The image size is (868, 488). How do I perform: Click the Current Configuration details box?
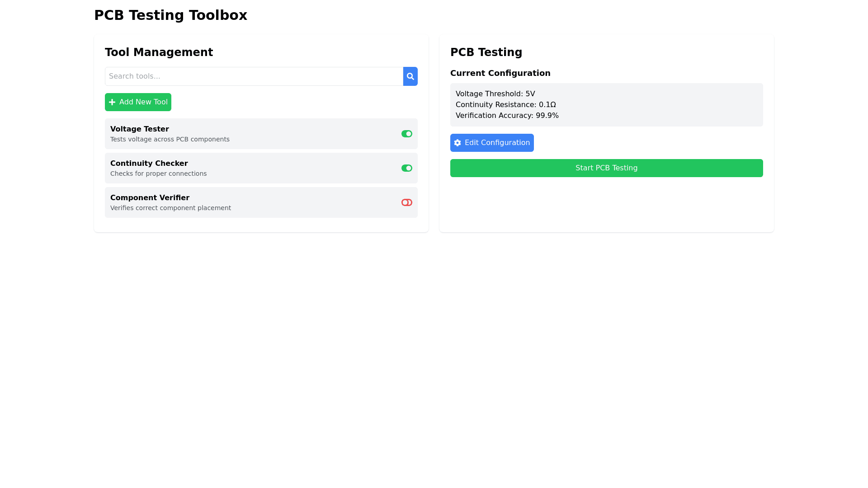pyautogui.click(x=606, y=104)
